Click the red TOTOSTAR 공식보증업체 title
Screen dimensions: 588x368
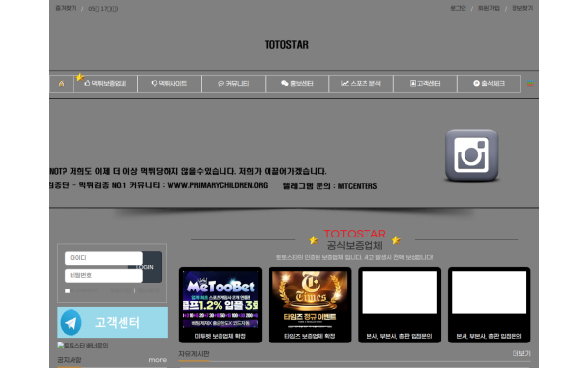coord(355,239)
